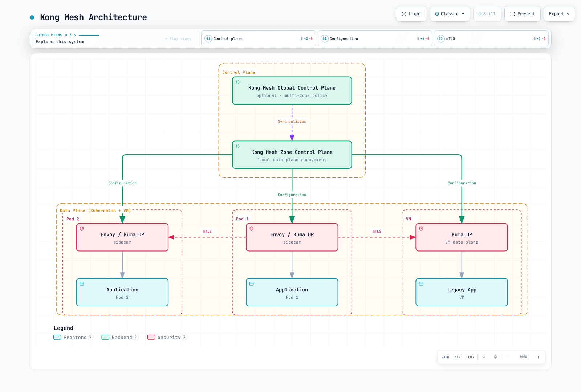Open the Export menu

559,14
